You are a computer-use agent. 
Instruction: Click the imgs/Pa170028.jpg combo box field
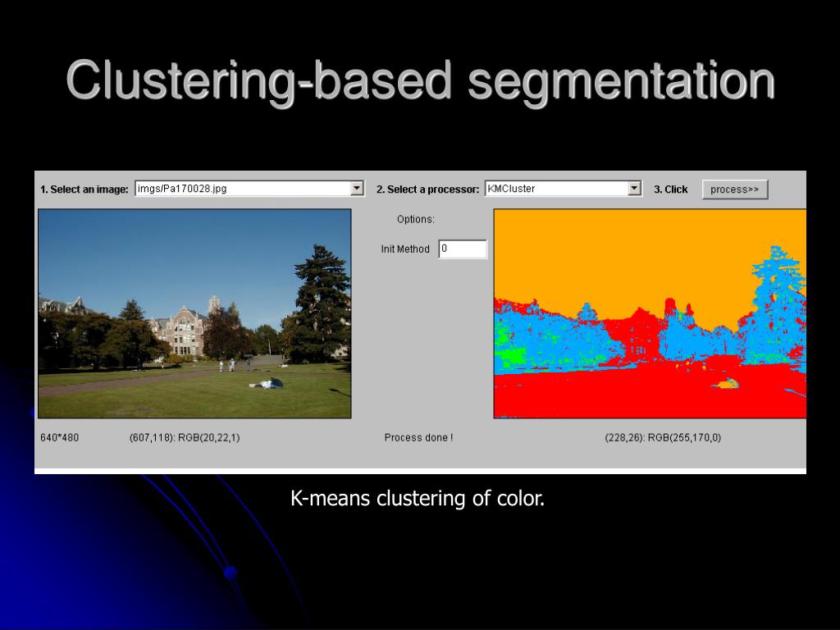tap(242, 189)
